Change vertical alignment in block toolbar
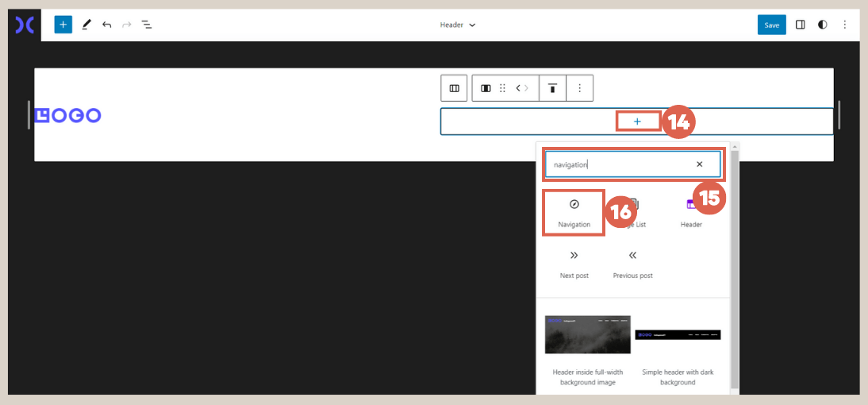868x405 pixels. pyautogui.click(x=552, y=88)
